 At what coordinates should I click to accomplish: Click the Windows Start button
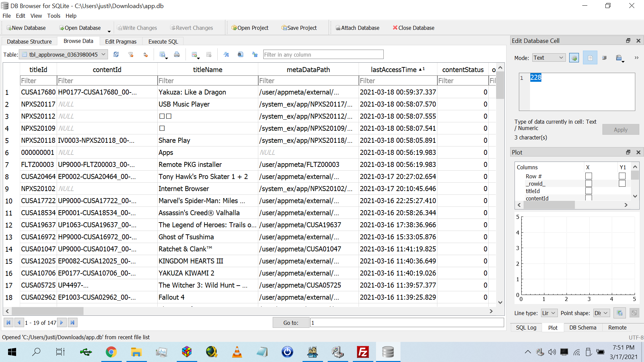(x=12, y=352)
